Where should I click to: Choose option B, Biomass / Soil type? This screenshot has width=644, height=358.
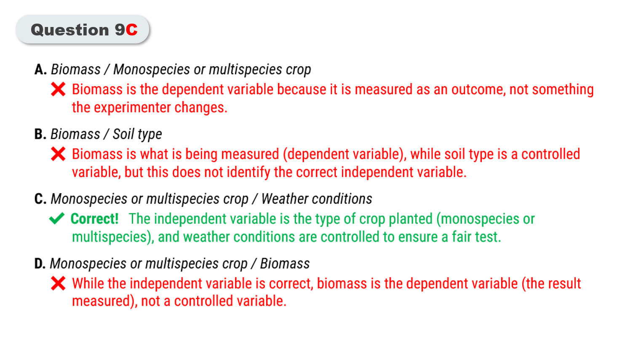(x=106, y=134)
